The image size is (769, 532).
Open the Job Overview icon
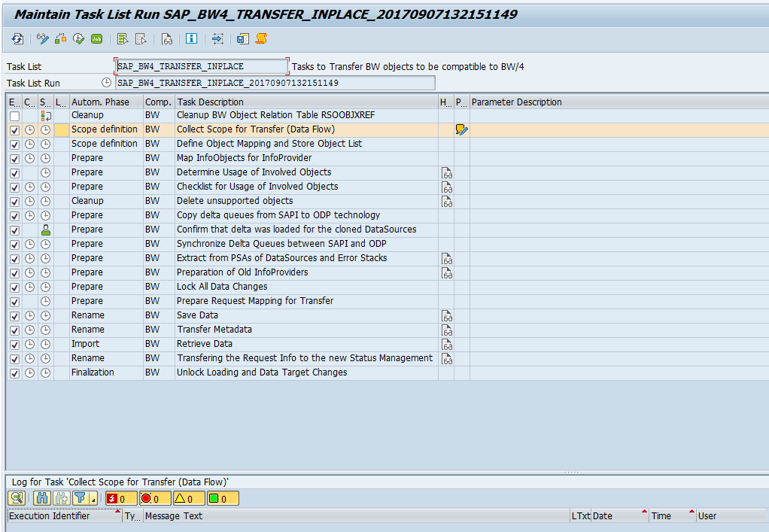click(96, 40)
